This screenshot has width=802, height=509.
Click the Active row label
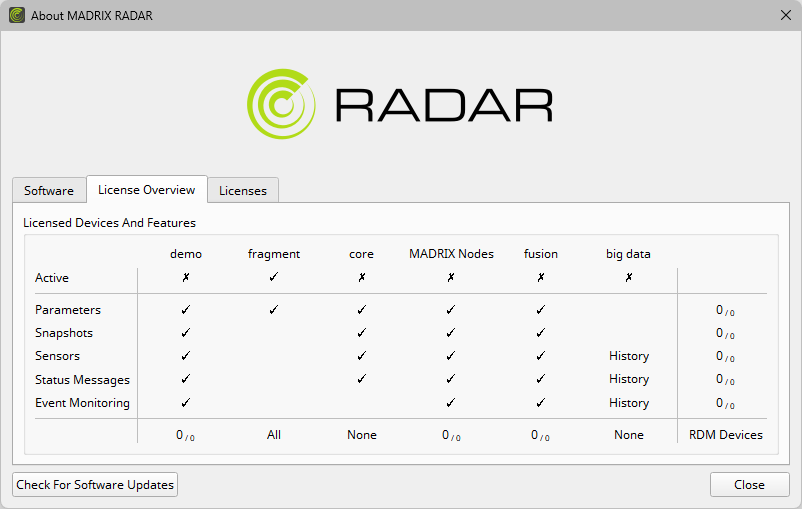click(52, 278)
